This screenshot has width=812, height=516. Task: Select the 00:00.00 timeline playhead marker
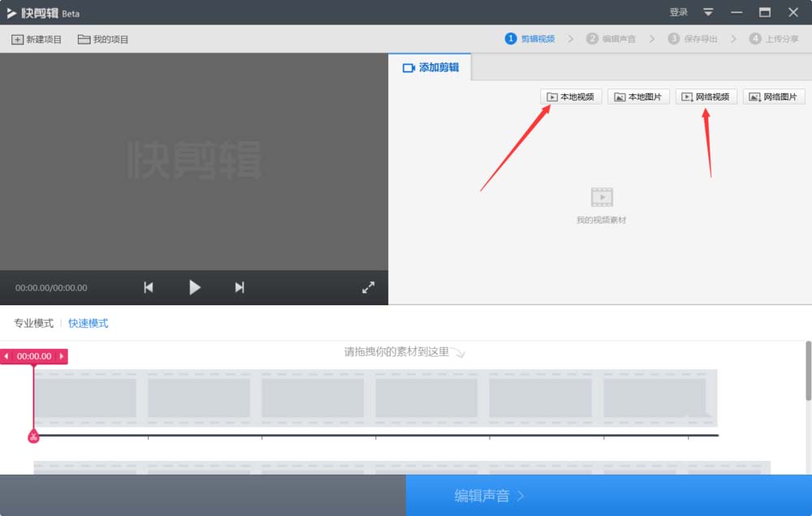pos(32,356)
